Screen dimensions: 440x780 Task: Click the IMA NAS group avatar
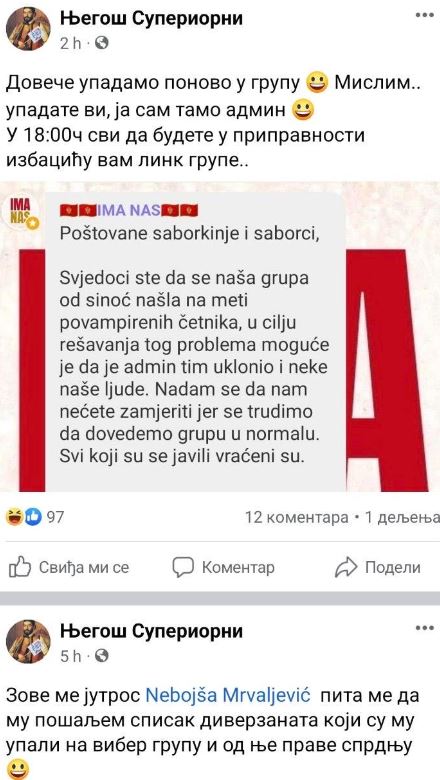(23, 214)
